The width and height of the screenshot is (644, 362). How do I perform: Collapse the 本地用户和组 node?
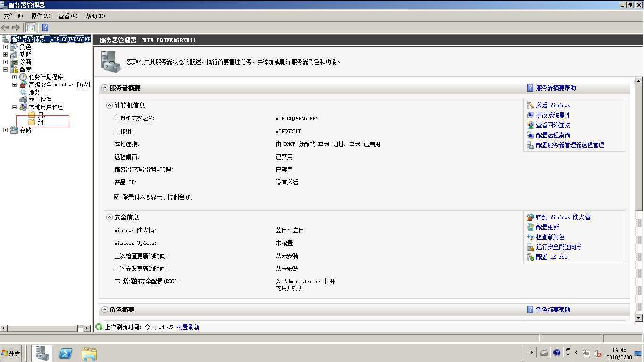(14, 107)
